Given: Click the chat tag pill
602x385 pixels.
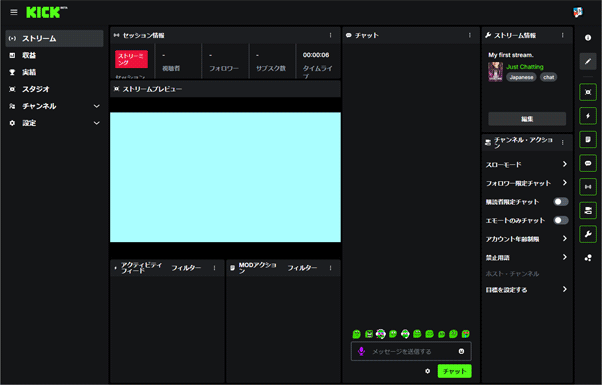Looking at the screenshot, I should (x=549, y=77).
